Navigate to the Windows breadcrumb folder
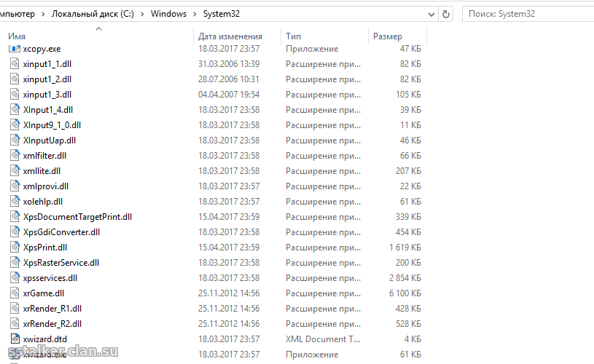Screen dimensions: 594x364 click(x=168, y=14)
